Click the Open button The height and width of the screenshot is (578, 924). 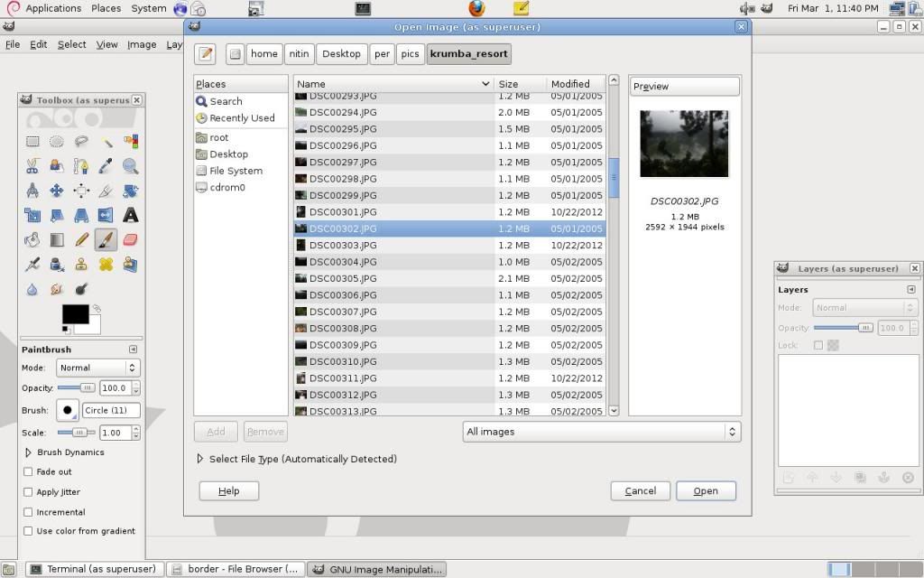[706, 490]
